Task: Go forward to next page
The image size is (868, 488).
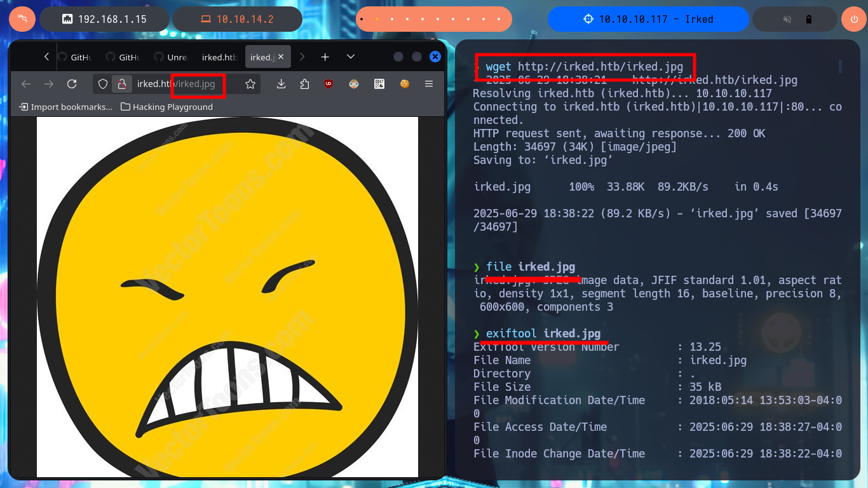Action: (49, 84)
